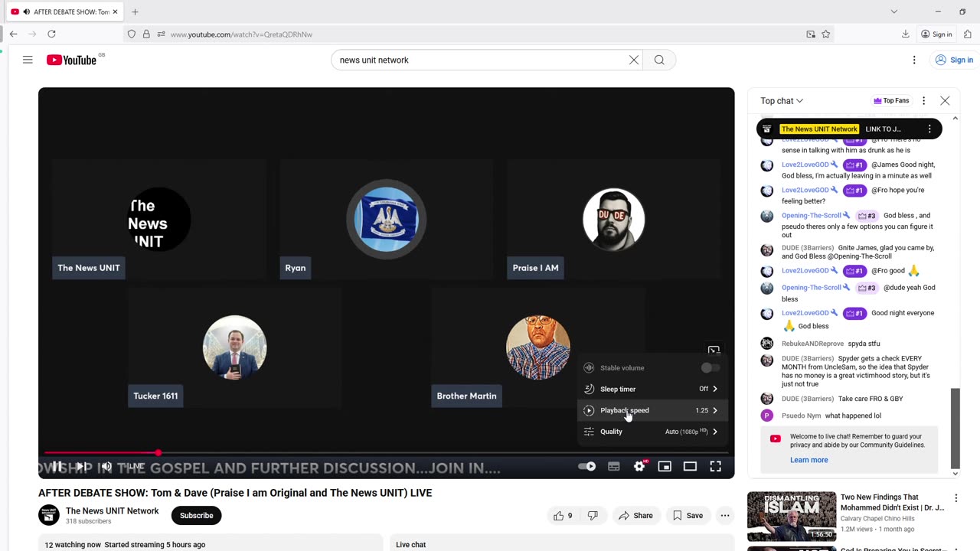Open the browser downloads icon
This screenshot has height=551, width=980.
click(905, 34)
